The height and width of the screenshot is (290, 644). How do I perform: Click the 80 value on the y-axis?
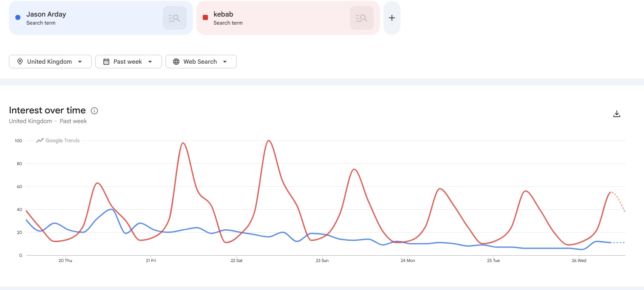19,163
